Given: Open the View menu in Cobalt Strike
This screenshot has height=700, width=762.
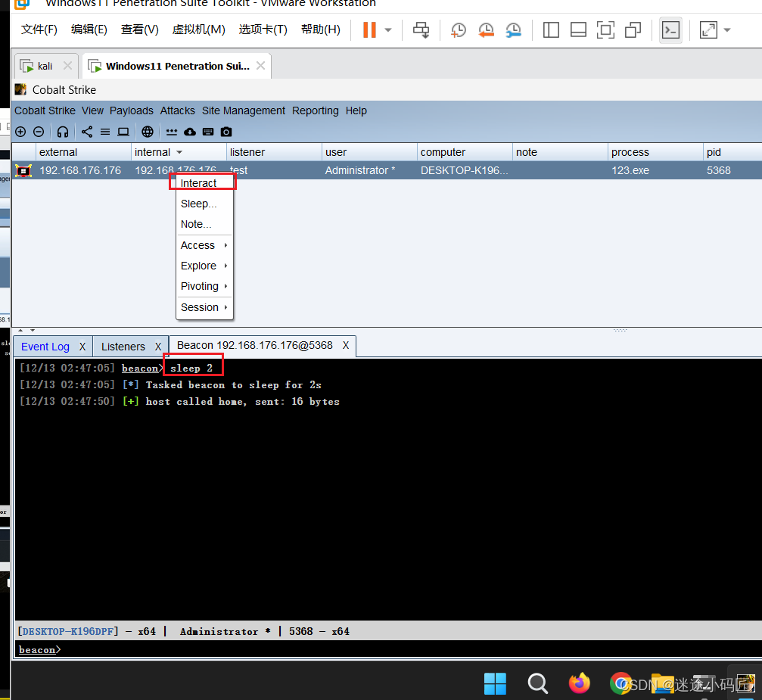Looking at the screenshot, I should click(92, 110).
